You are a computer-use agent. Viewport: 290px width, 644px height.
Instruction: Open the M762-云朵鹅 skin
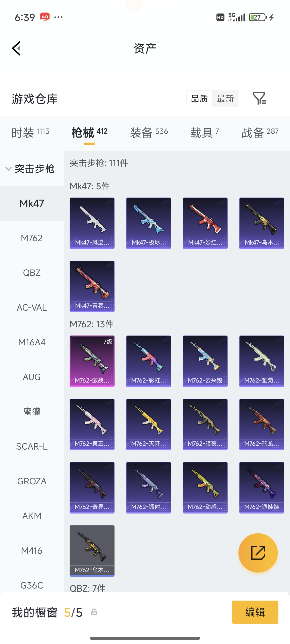(205, 361)
